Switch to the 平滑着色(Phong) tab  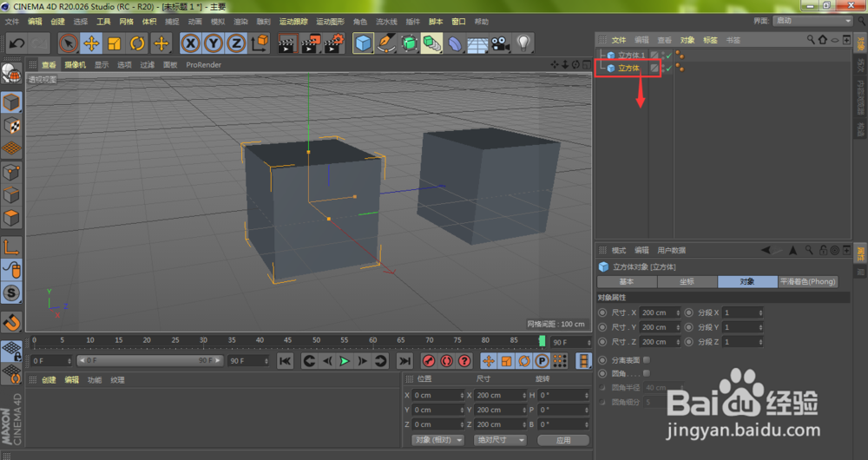click(x=807, y=282)
